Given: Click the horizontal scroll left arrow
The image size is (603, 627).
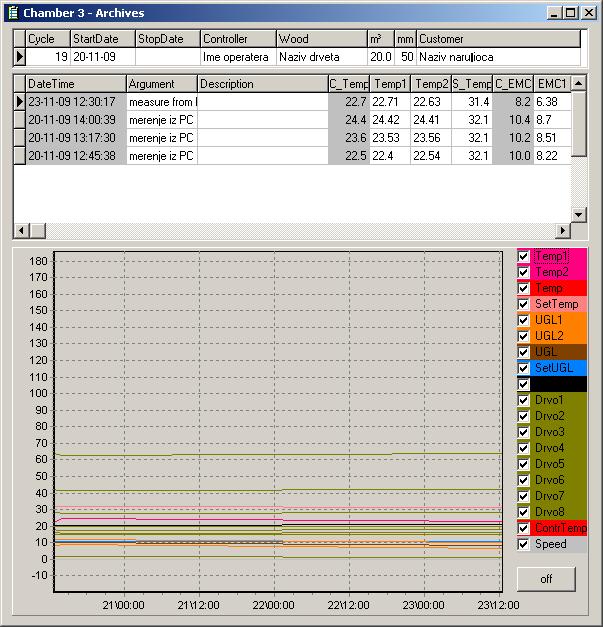Looking at the screenshot, I should pyautogui.click(x=22, y=230).
